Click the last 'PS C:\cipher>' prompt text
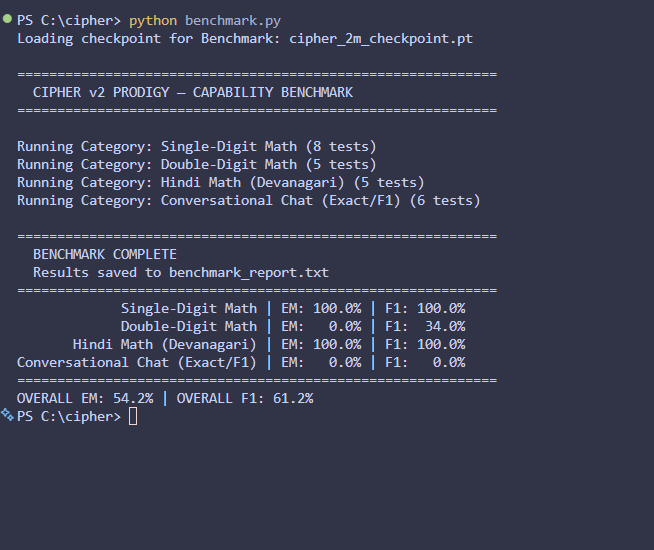Screen dimensions: 654x550 69,417
